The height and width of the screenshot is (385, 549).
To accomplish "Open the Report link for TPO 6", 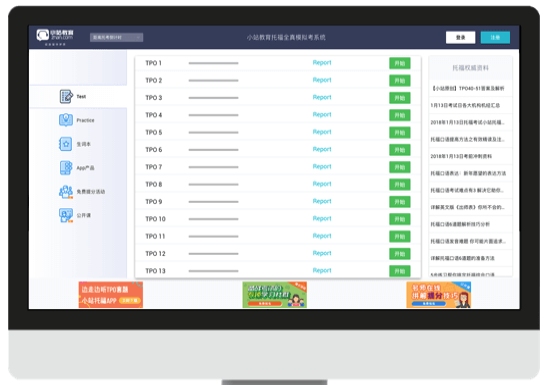I will tap(322, 149).
